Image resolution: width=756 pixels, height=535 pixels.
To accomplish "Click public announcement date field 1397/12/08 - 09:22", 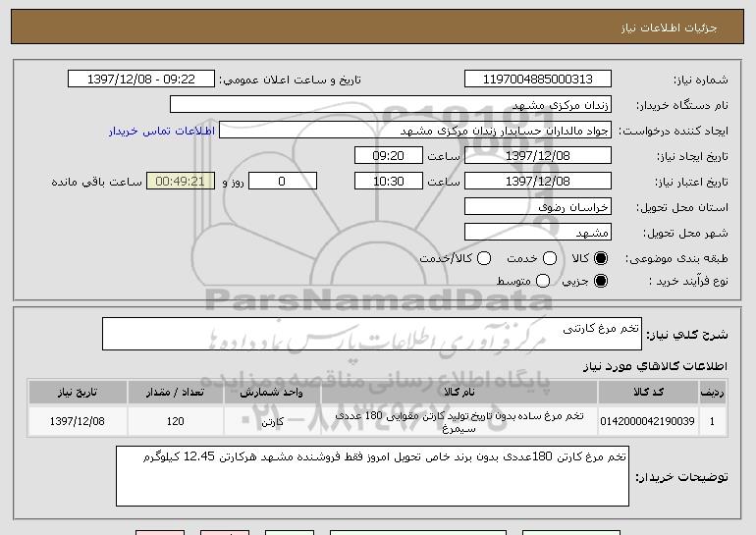I will [141, 80].
